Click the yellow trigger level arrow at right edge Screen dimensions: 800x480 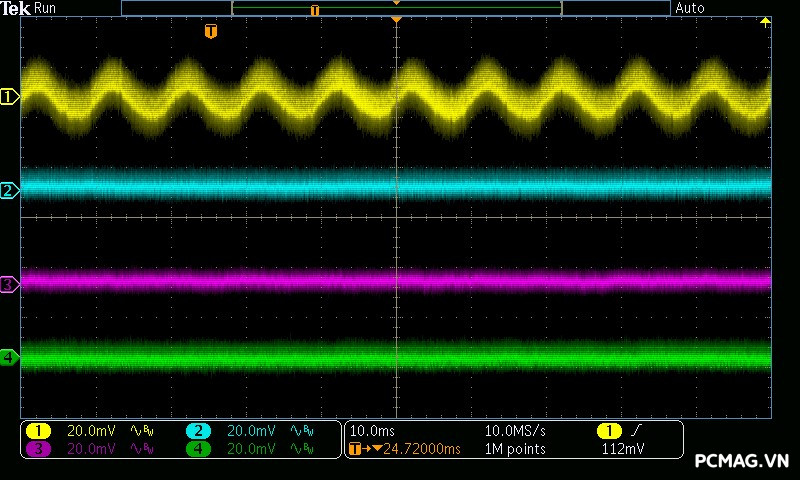(766, 22)
